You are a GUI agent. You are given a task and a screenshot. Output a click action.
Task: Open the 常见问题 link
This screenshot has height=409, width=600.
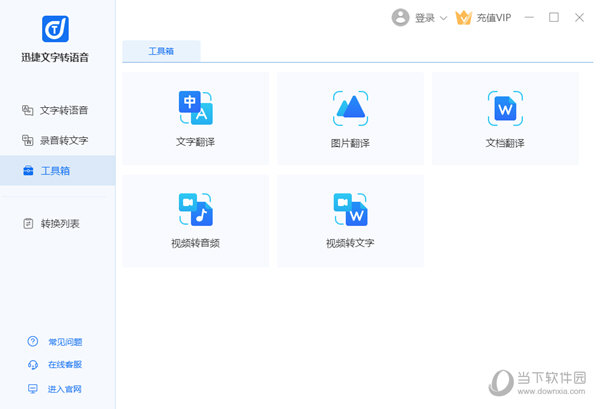(x=65, y=342)
